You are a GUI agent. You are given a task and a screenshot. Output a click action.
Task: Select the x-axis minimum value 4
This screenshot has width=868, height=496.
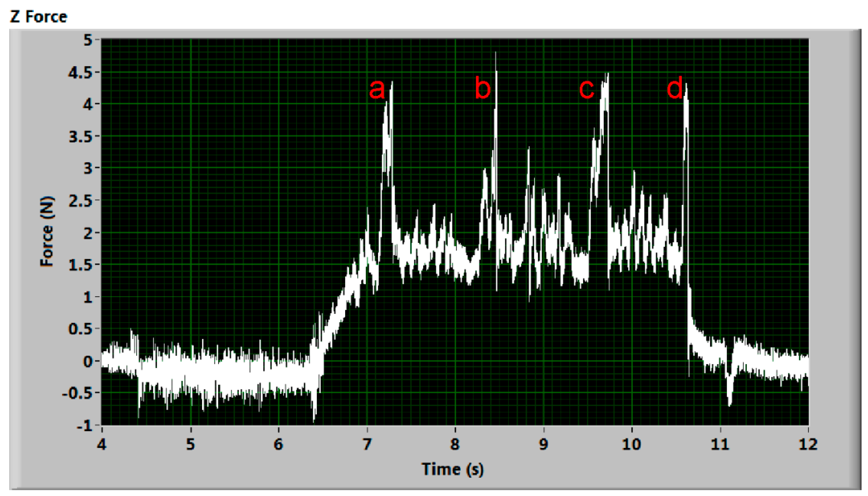102,444
